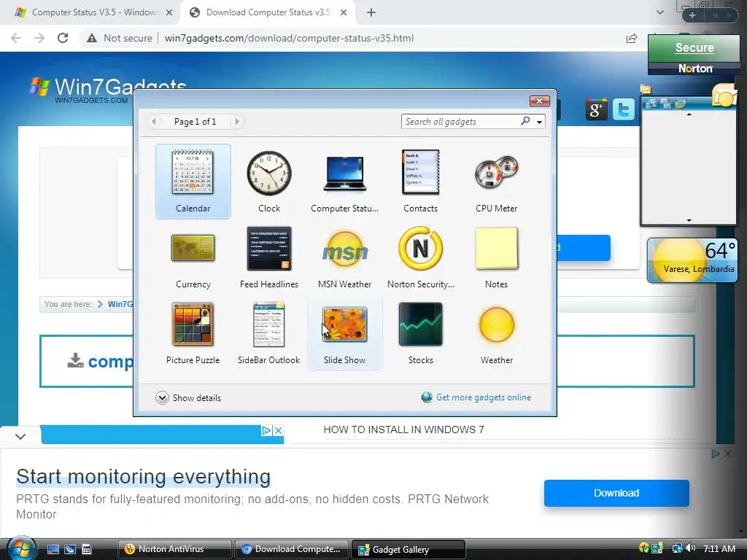Click the volume icon in system tray
747x560 pixels.
691,548
